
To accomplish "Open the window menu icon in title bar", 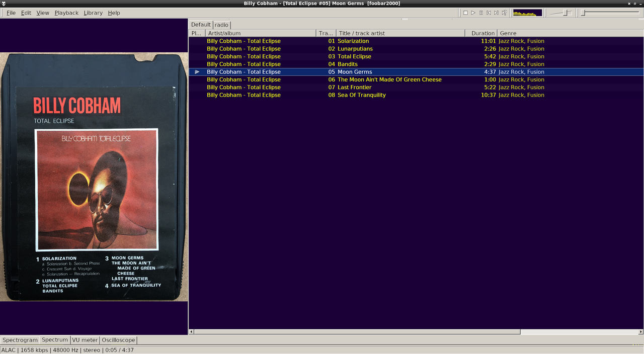I will (x=4, y=4).
